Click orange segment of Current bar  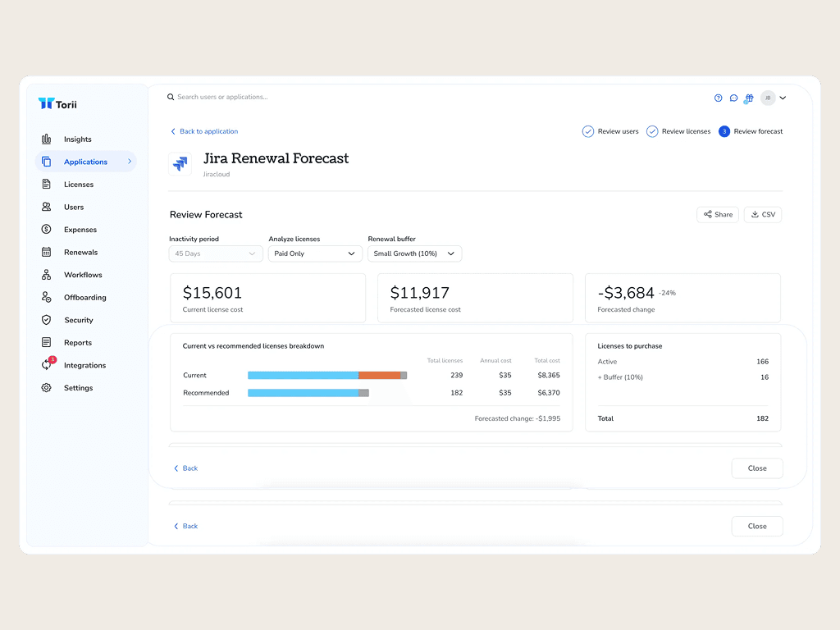tap(379, 375)
